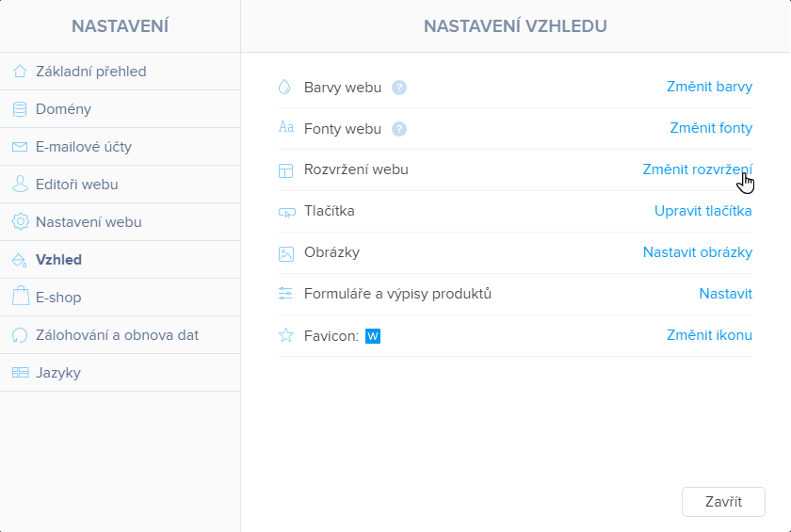Image resolution: width=791 pixels, height=532 pixels.
Task: Click the house icon for Základní přehled
Action: pyautogui.click(x=20, y=72)
